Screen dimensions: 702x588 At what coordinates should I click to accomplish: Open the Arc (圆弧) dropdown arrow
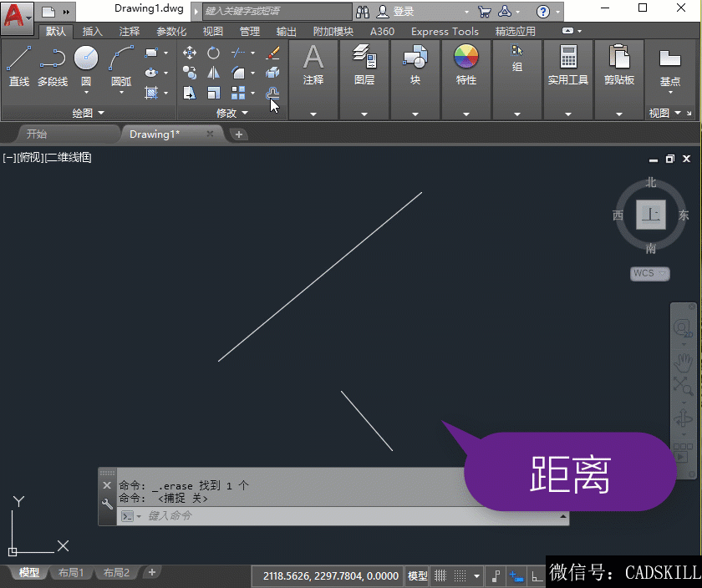(121, 93)
